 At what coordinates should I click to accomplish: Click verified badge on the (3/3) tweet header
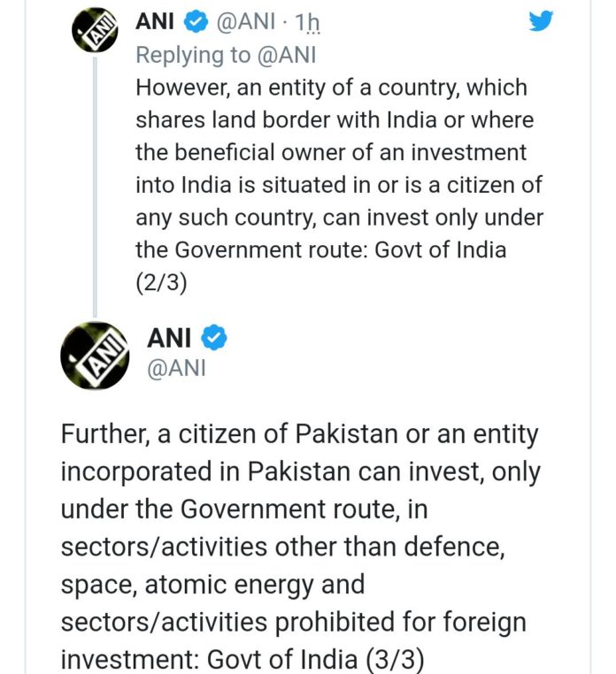tap(215, 337)
